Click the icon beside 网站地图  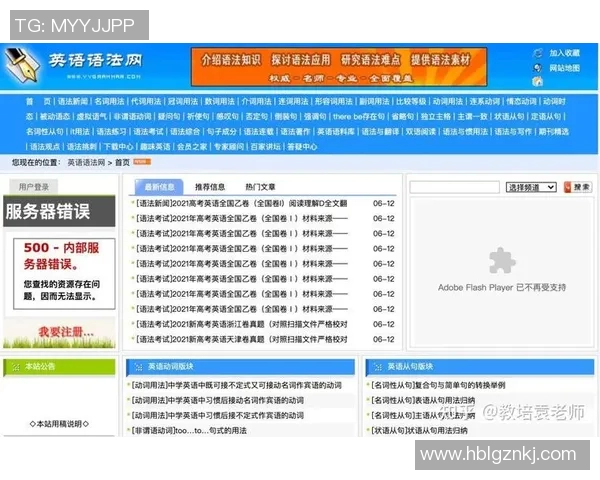(538, 68)
